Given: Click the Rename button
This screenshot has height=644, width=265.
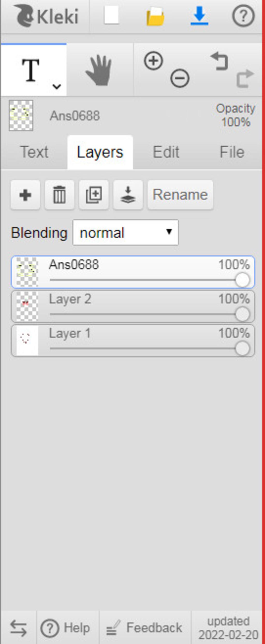Looking at the screenshot, I should [180, 195].
